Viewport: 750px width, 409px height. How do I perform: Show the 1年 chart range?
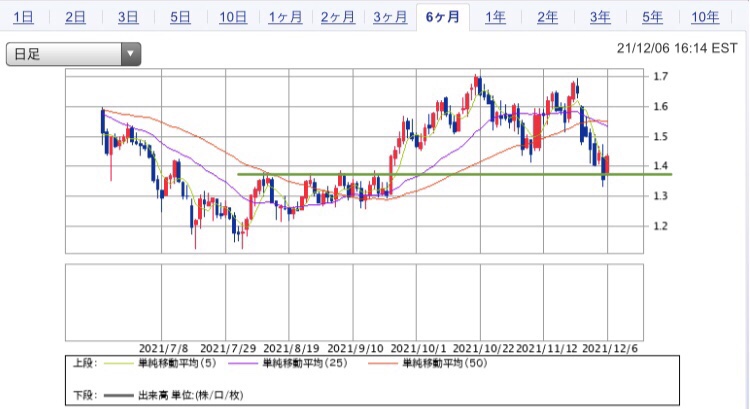[495, 17]
